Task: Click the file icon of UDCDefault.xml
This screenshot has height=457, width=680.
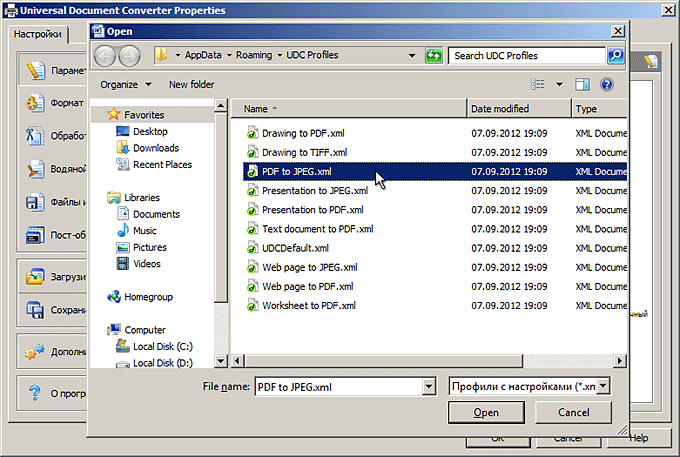Action: tap(252, 248)
